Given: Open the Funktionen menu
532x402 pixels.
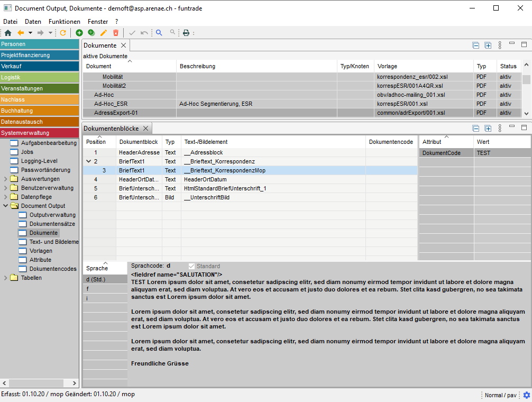Looking at the screenshot, I should click(65, 22).
